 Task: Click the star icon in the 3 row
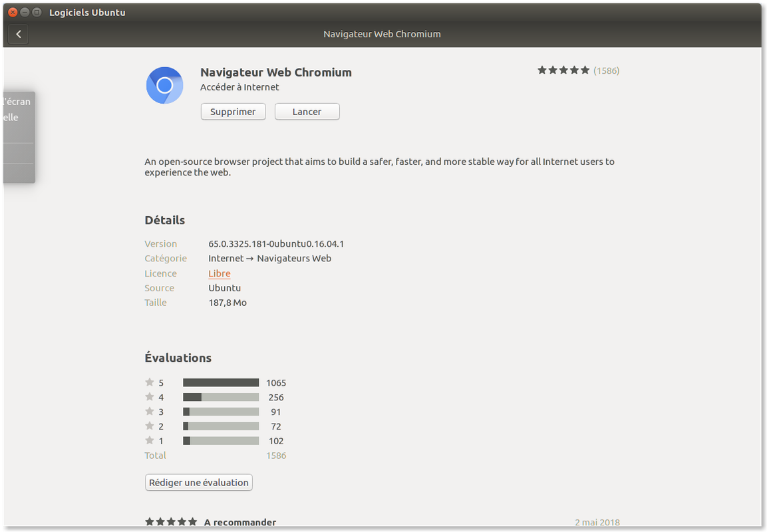(x=150, y=412)
